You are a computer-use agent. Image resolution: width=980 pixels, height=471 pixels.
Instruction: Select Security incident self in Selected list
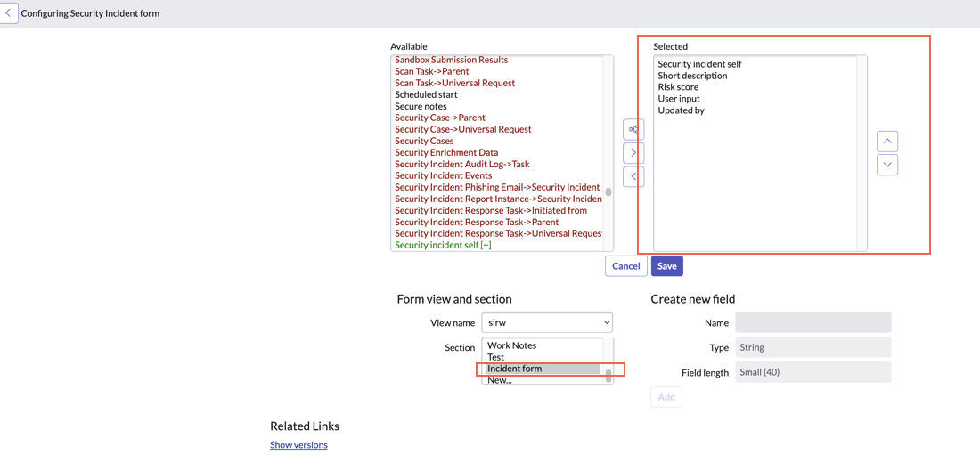pos(699,64)
